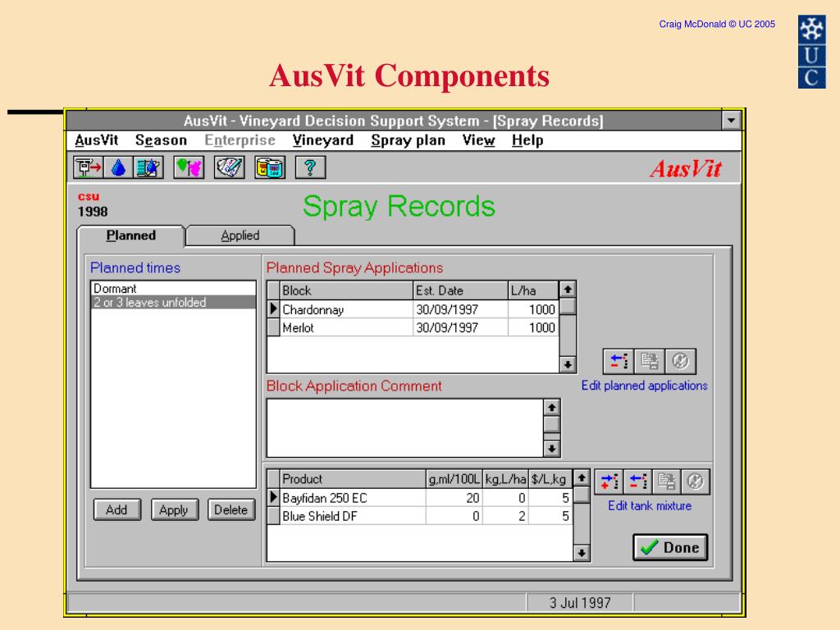The image size is (840, 630).
Task: Click the remove product icon above Edit tank mixture
Action: pyautogui.click(x=638, y=481)
